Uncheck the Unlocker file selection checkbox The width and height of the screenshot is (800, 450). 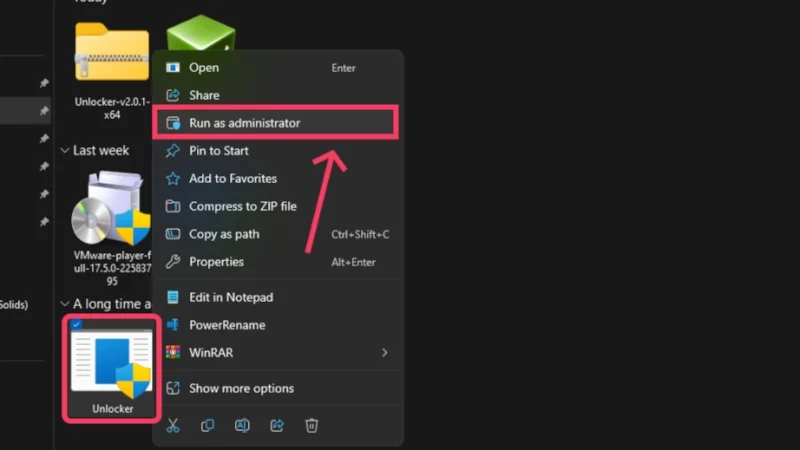pyautogui.click(x=77, y=325)
